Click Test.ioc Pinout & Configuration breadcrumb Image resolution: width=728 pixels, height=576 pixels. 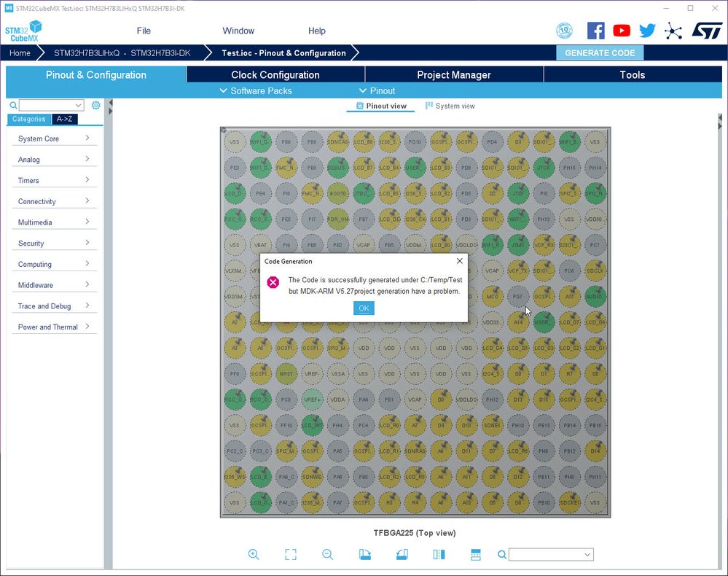[283, 53]
